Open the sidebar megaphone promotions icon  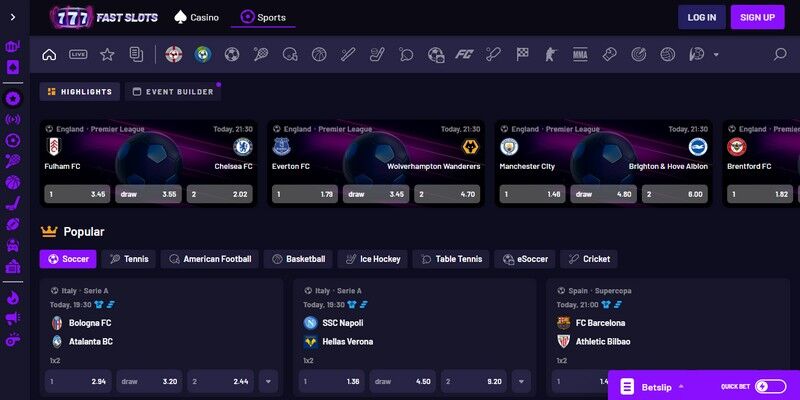coord(13,319)
